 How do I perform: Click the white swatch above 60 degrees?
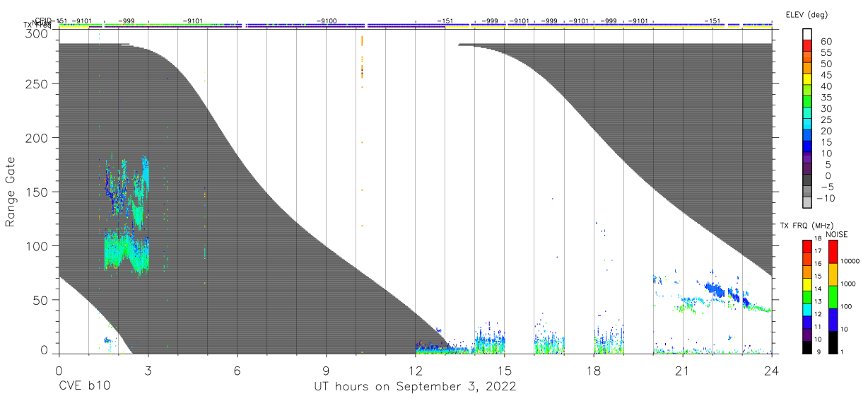tap(808, 35)
